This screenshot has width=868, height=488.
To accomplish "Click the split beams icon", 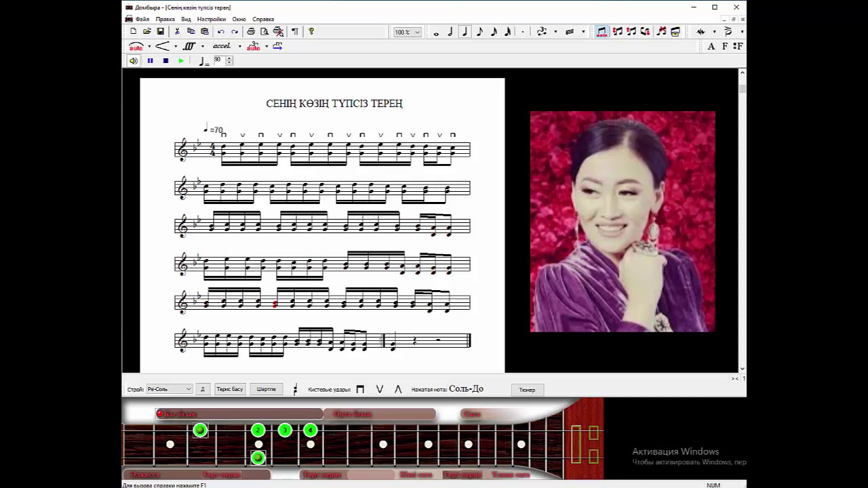I will tap(631, 32).
